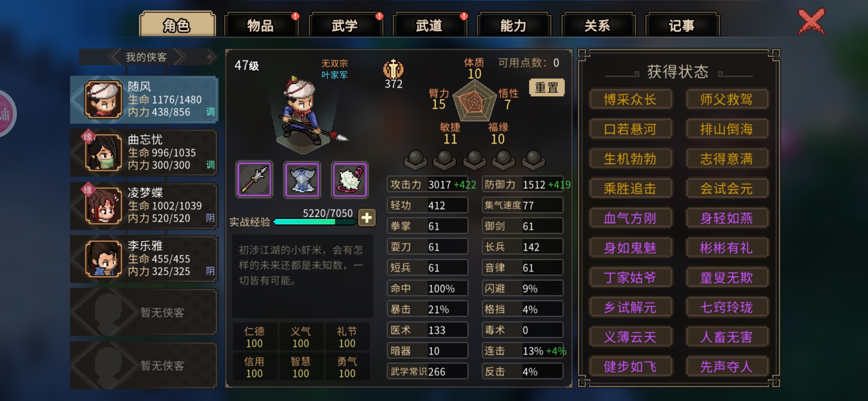Toggle the 阴 marker on 李乐雅's entry
The height and width of the screenshot is (401, 868).
pos(210,271)
